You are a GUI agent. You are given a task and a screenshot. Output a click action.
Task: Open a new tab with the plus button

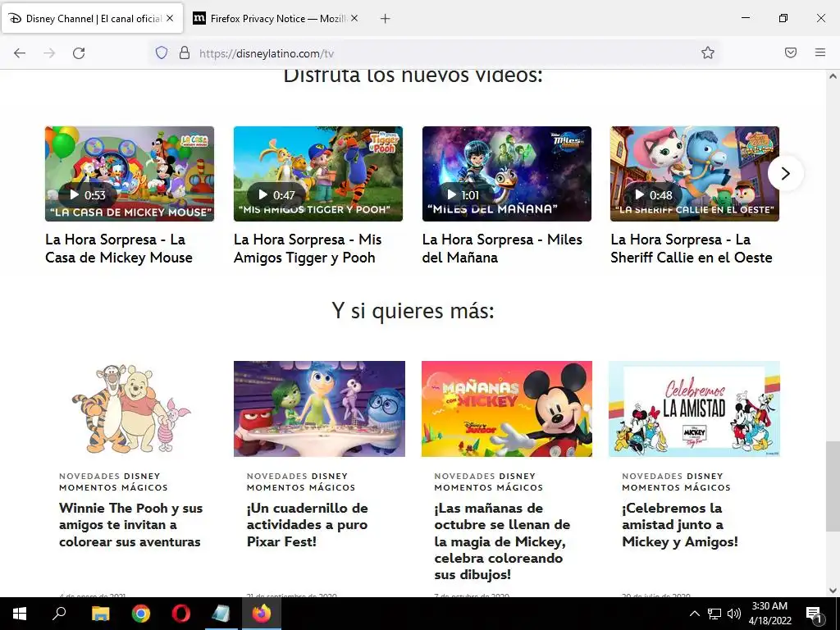[385, 19]
